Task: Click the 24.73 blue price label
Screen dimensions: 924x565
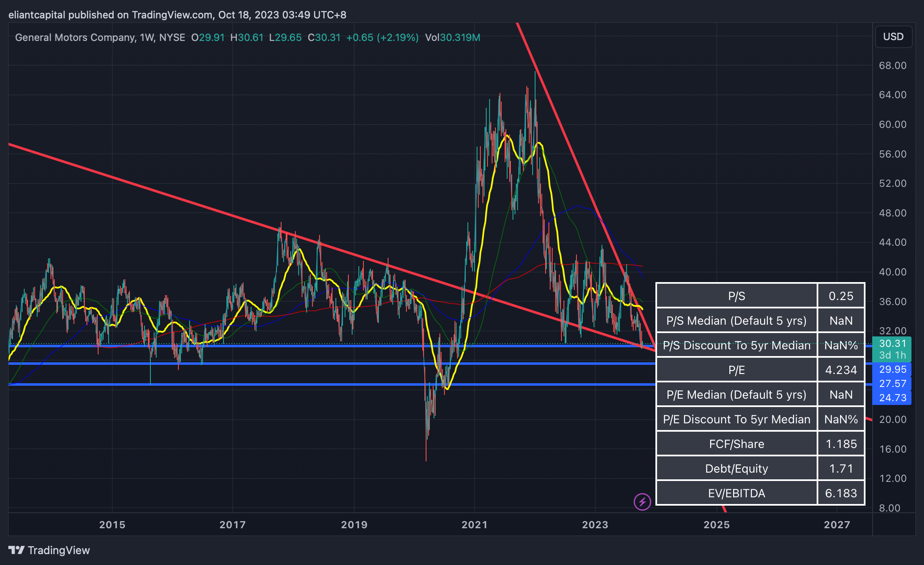Action: [x=892, y=398]
